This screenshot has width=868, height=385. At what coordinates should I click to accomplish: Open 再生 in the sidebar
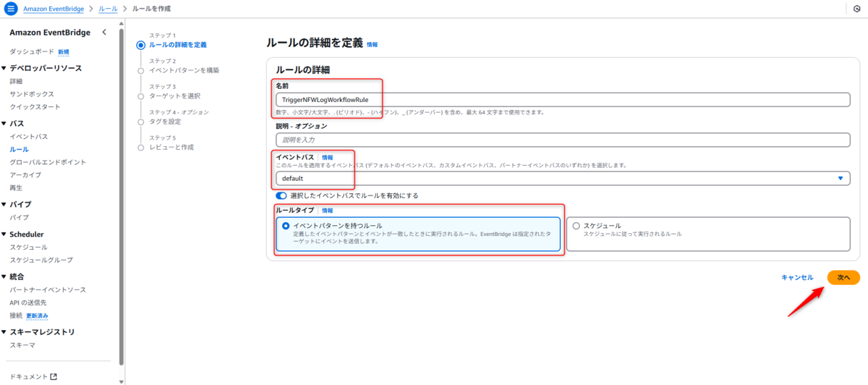[16, 188]
